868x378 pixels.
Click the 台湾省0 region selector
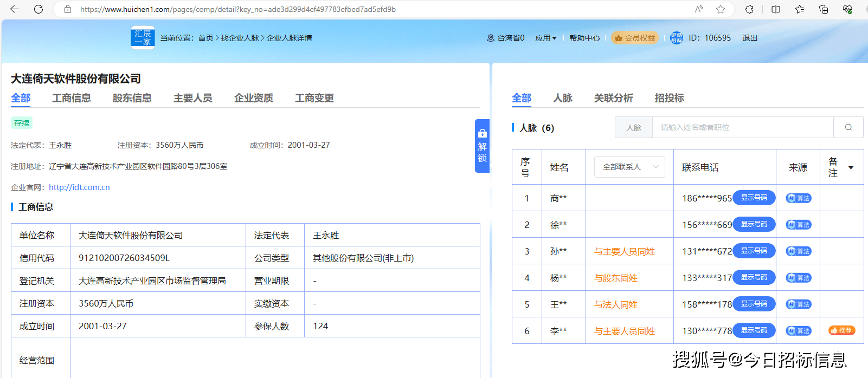point(511,38)
